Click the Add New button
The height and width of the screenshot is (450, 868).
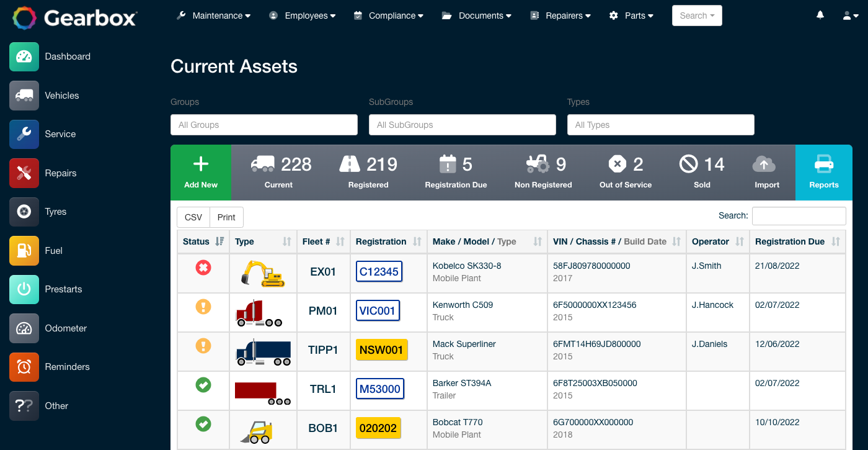200,173
